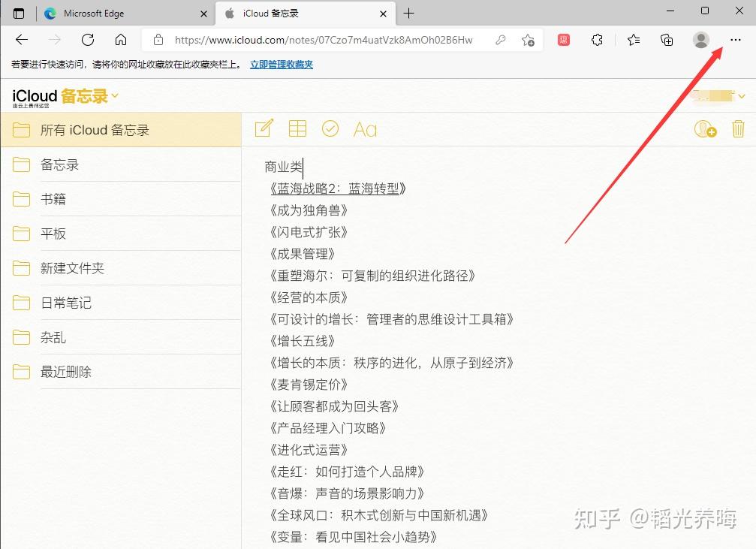Open the saved password key icon
The image size is (756, 549).
501,40
